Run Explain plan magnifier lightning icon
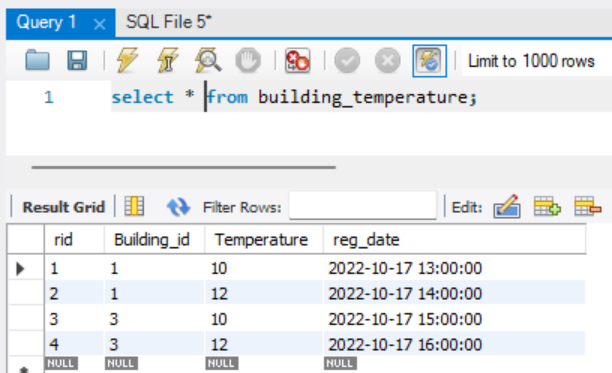This screenshot has height=373, width=612. (208, 60)
